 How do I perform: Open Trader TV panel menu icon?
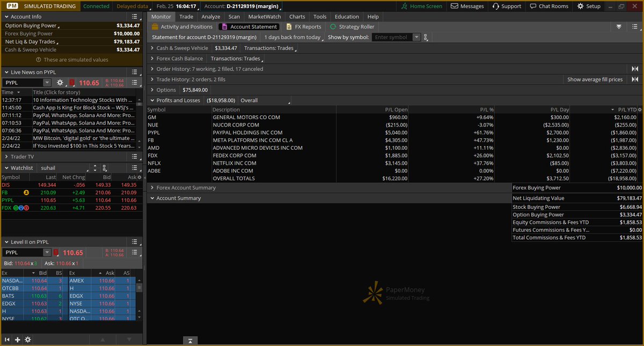click(x=135, y=157)
